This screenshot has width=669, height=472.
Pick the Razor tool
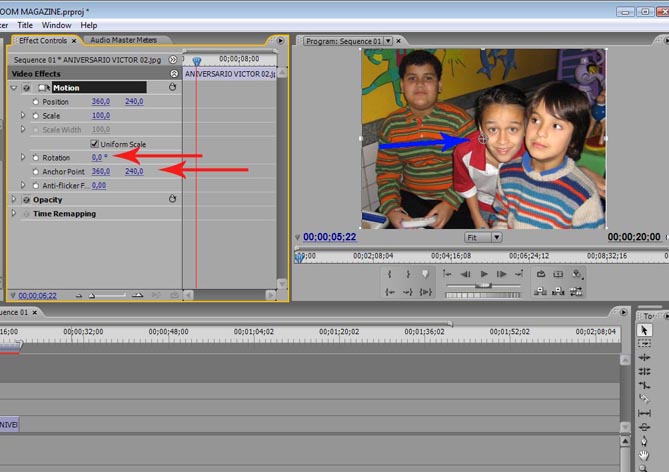644,399
